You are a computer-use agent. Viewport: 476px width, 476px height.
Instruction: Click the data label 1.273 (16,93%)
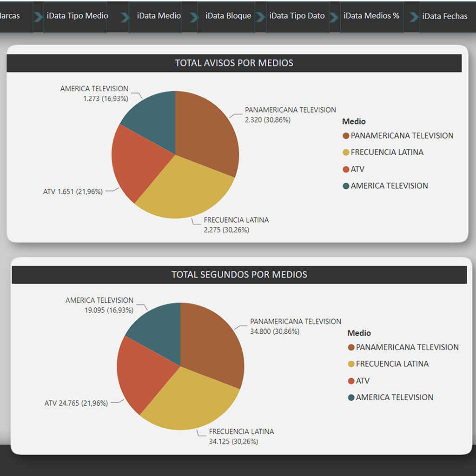click(106, 99)
